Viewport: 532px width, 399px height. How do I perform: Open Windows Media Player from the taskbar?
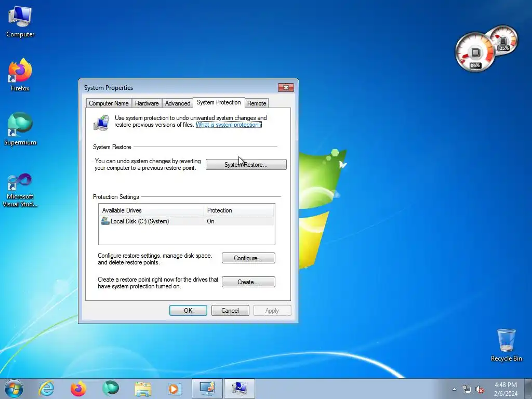click(x=175, y=389)
